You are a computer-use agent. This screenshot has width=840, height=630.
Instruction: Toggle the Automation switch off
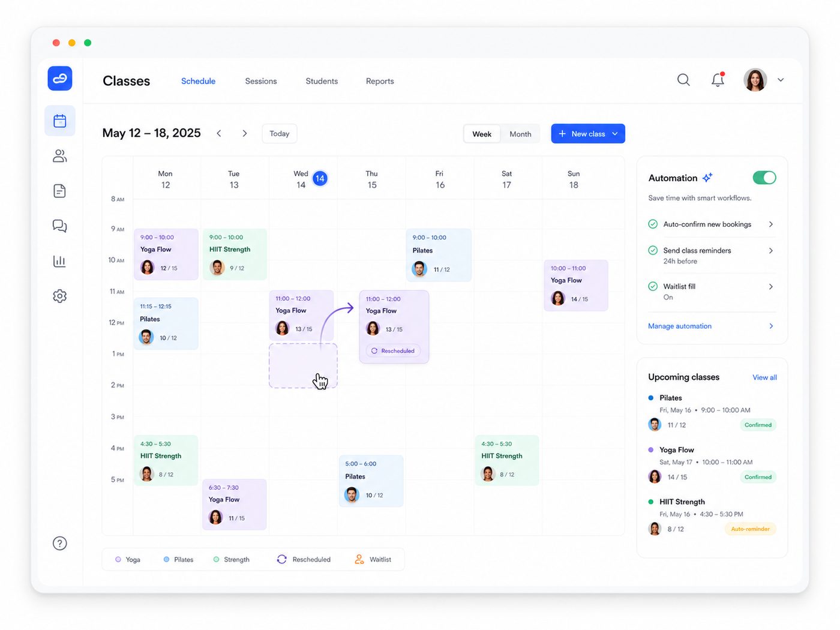(764, 178)
